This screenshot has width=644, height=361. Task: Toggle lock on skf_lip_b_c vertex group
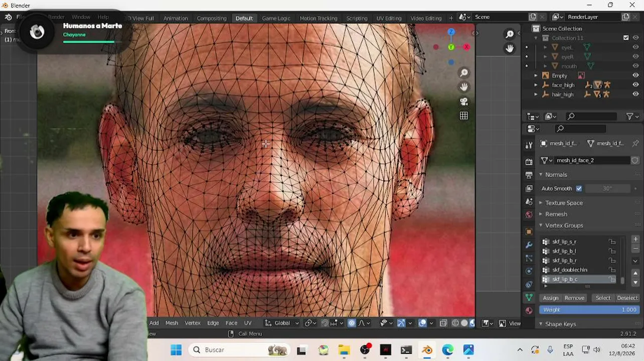tap(612, 279)
